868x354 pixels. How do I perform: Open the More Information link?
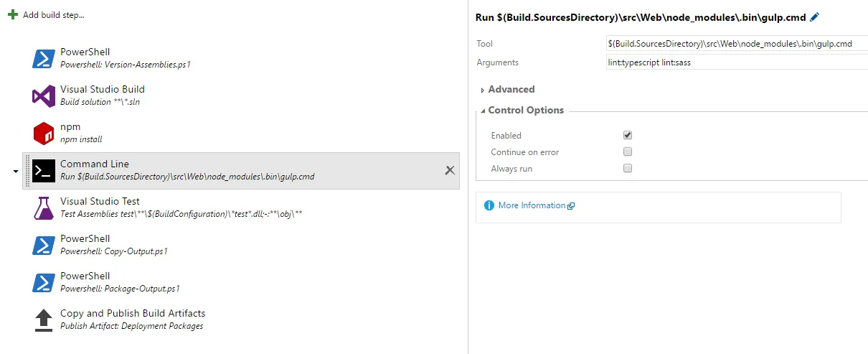(x=532, y=205)
